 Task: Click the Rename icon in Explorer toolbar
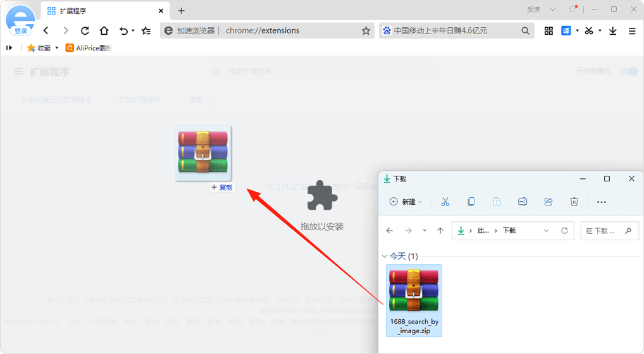pos(523,202)
